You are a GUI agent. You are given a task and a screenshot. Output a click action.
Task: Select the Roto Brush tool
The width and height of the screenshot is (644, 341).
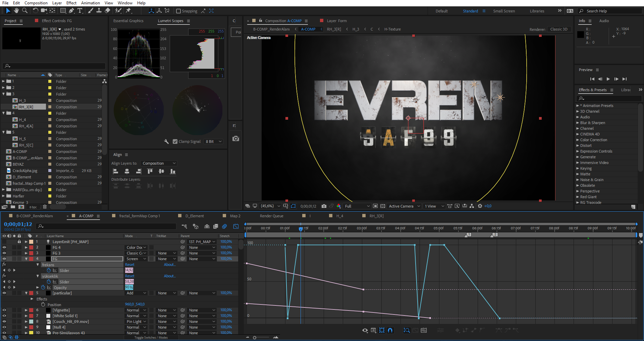(118, 11)
